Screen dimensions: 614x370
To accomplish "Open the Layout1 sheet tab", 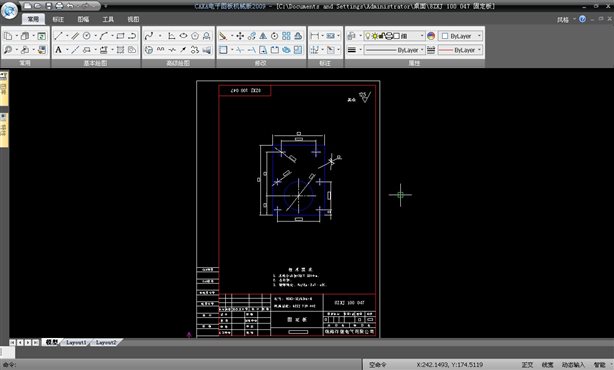I will pos(76,342).
